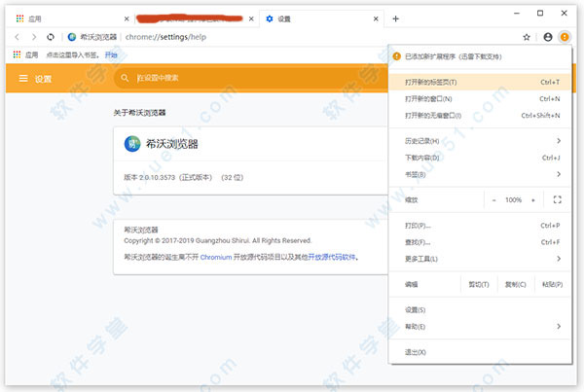
Task: Open a new incognito window from menu
Action: [x=480, y=116]
